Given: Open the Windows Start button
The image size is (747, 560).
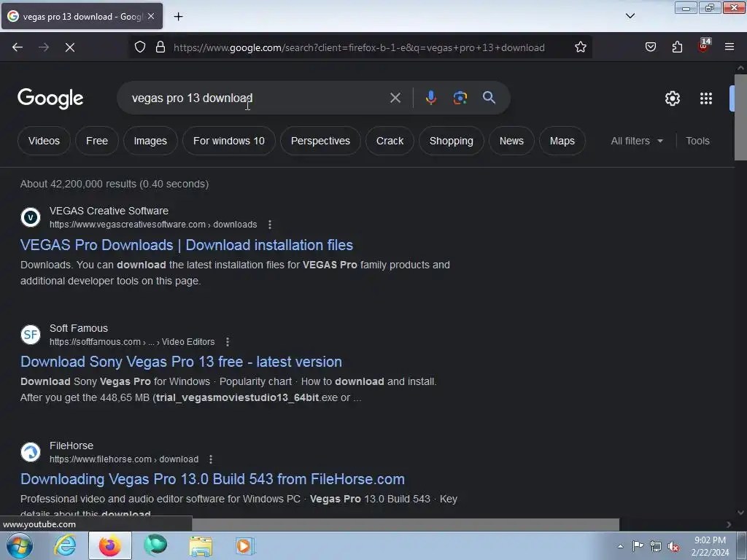Looking at the screenshot, I should 20,545.
